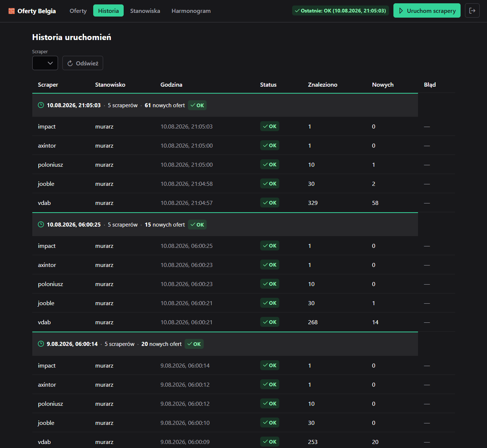The image size is (487, 448).
Task: Click the Oferty Belgia title
Action: [37, 11]
